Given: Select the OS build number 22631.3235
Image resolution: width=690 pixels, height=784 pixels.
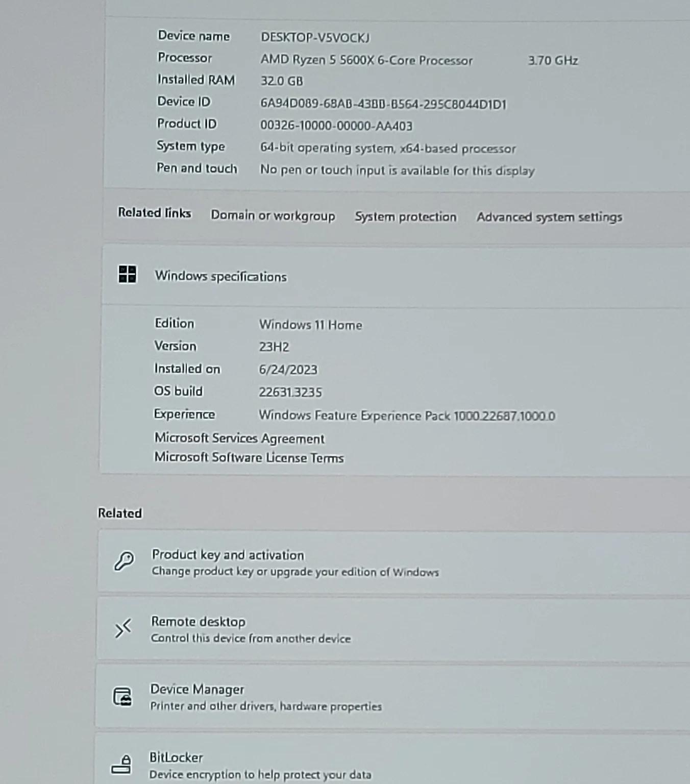Looking at the screenshot, I should (x=291, y=392).
